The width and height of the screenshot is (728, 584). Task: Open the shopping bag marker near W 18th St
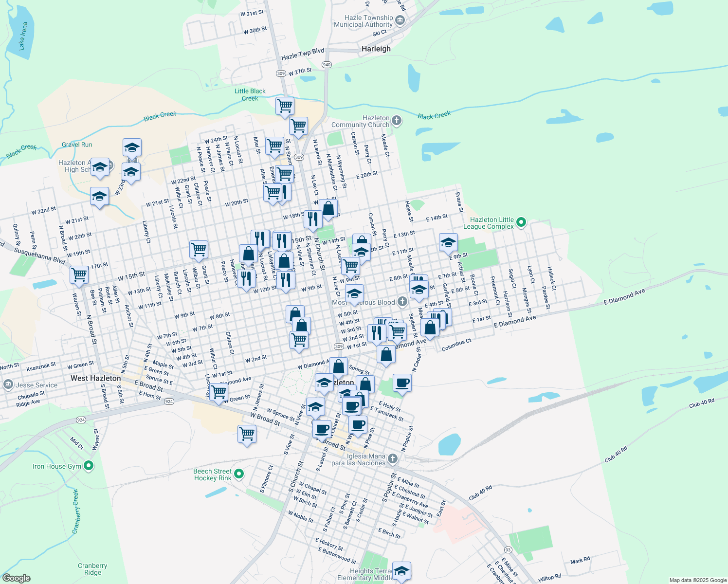pos(328,209)
